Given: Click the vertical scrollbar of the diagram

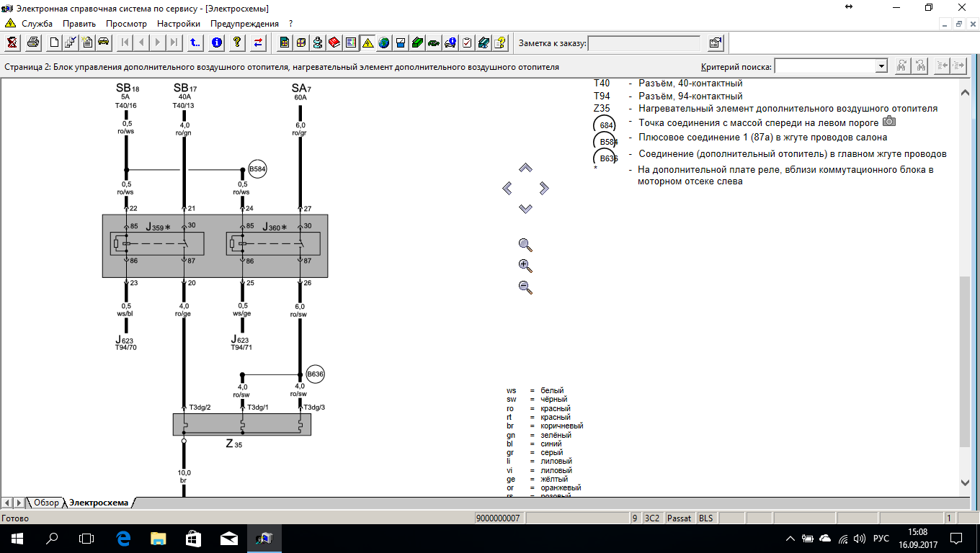Looking at the screenshot, I should [966, 360].
